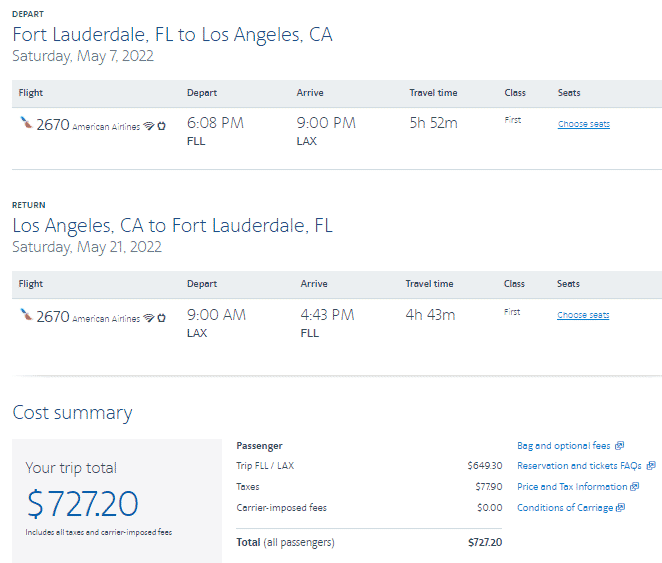The width and height of the screenshot is (662, 563).
Task: View the Price and Tax Information link
Action: click(x=571, y=487)
